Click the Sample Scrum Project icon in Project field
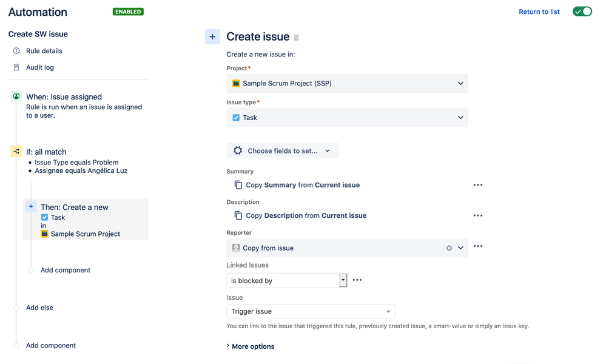 click(236, 83)
